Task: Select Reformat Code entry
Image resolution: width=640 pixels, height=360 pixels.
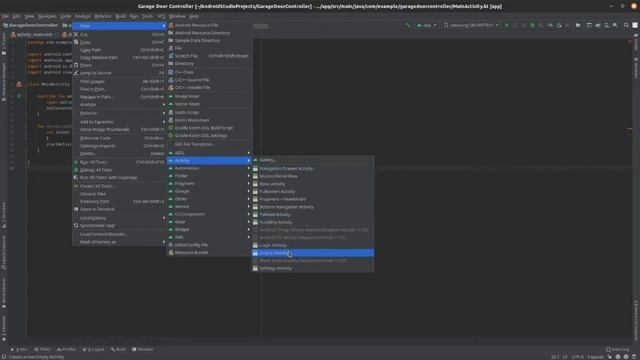Action: point(120,138)
